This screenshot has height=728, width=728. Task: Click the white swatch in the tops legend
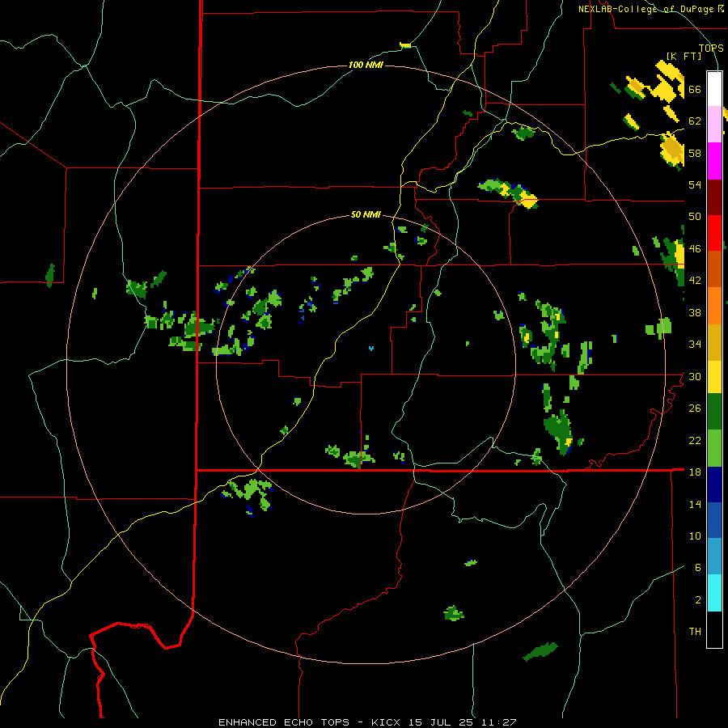(714, 89)
